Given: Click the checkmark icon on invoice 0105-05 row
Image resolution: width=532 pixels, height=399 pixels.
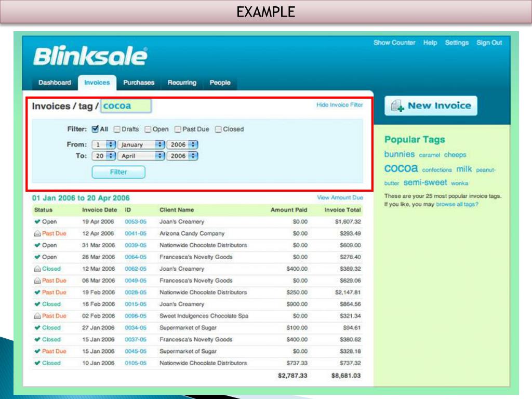Looking at the screenshot, I should coord(37,363).
